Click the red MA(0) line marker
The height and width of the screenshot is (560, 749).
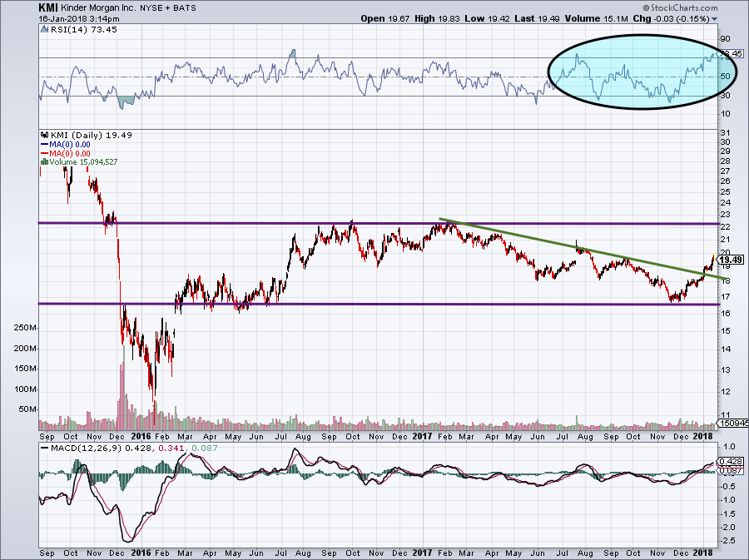(x=45, y=153)
